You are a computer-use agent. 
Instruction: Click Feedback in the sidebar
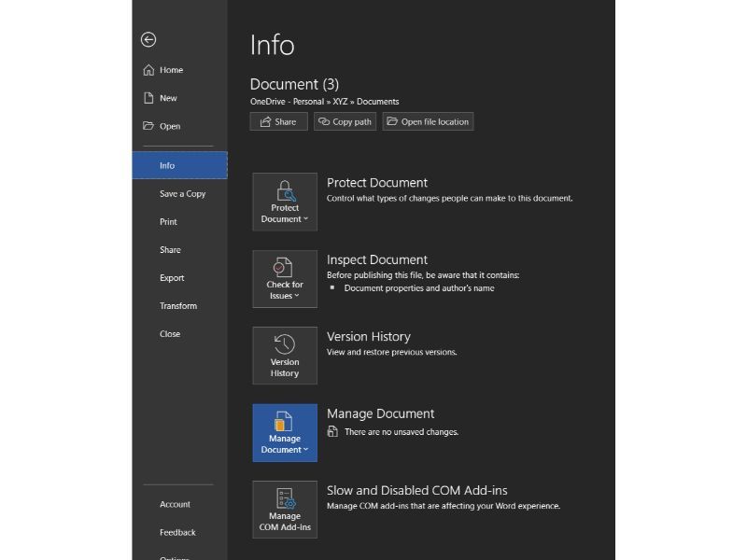(x=177, y=533)
